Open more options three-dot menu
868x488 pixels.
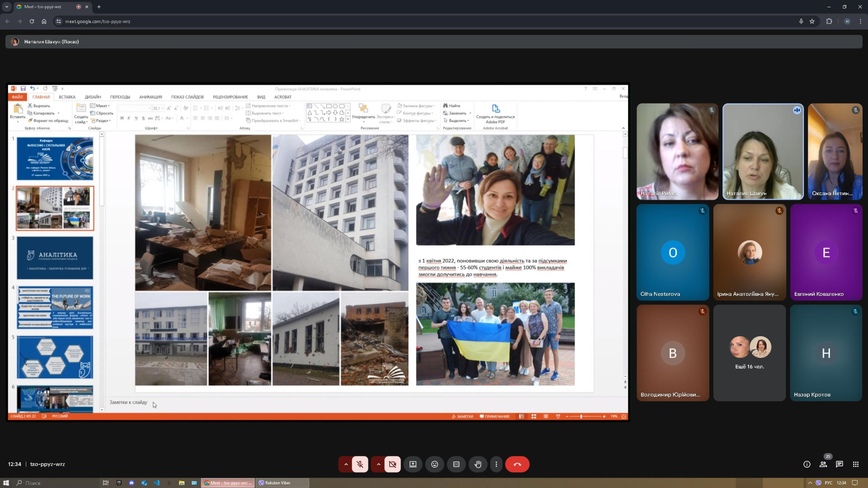496,464
